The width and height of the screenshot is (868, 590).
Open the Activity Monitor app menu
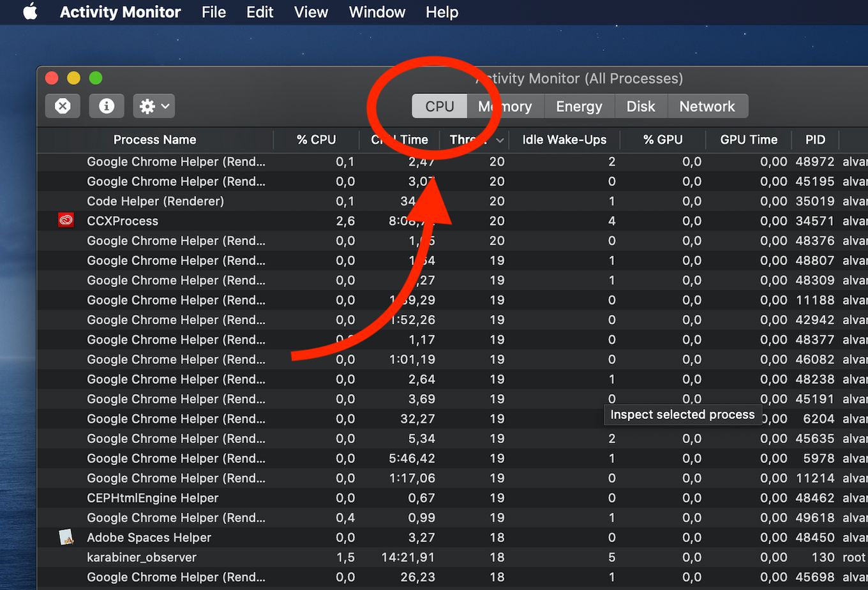coord(120,12)
